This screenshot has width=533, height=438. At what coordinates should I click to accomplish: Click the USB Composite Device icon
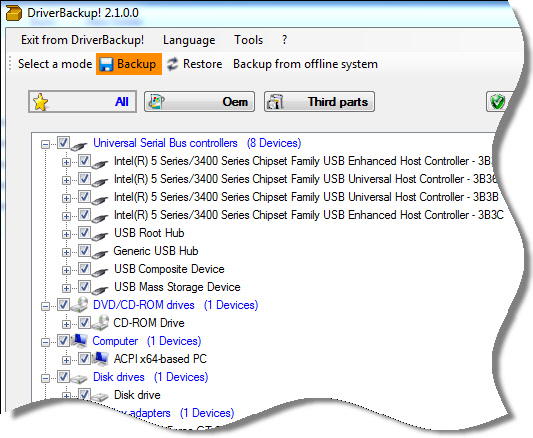[100, 272]
